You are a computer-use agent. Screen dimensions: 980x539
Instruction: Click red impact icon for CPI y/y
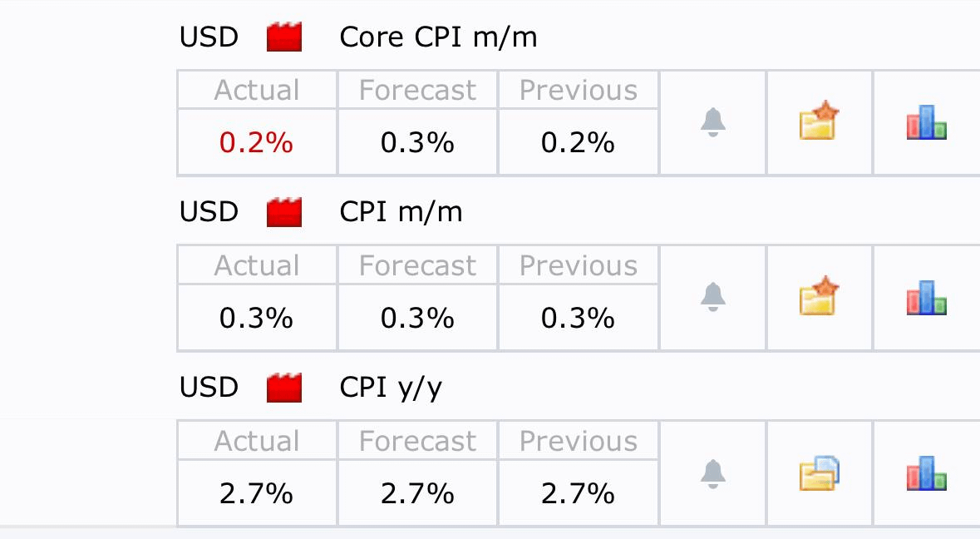click(x=284, y=388)
